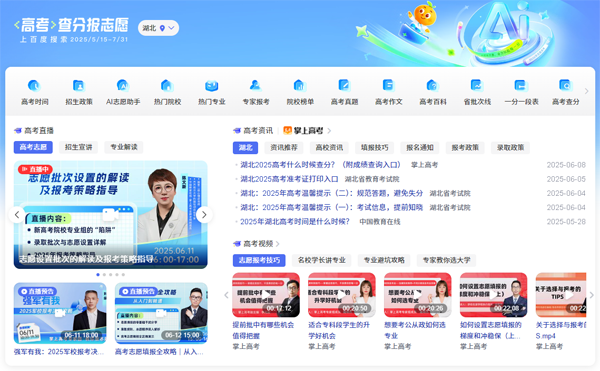The image size is (600, 371).
Task: Open the 招生政策 icon
Action: click(x=78, y=86)
